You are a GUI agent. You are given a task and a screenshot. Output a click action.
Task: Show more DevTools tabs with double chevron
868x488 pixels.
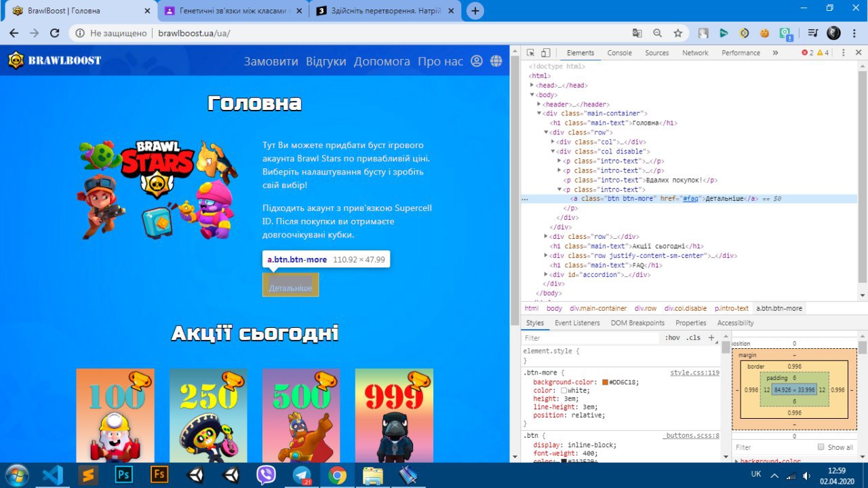775,53
